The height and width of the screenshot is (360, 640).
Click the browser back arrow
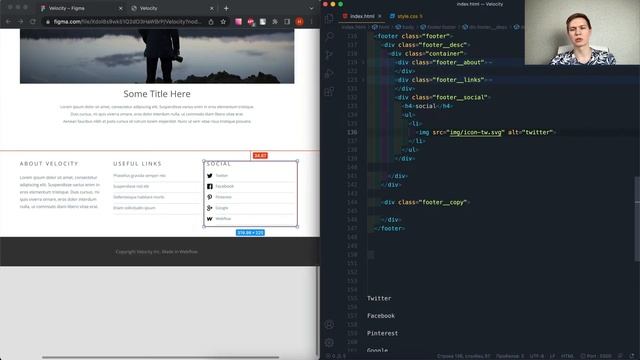click(x=9, y=21)
